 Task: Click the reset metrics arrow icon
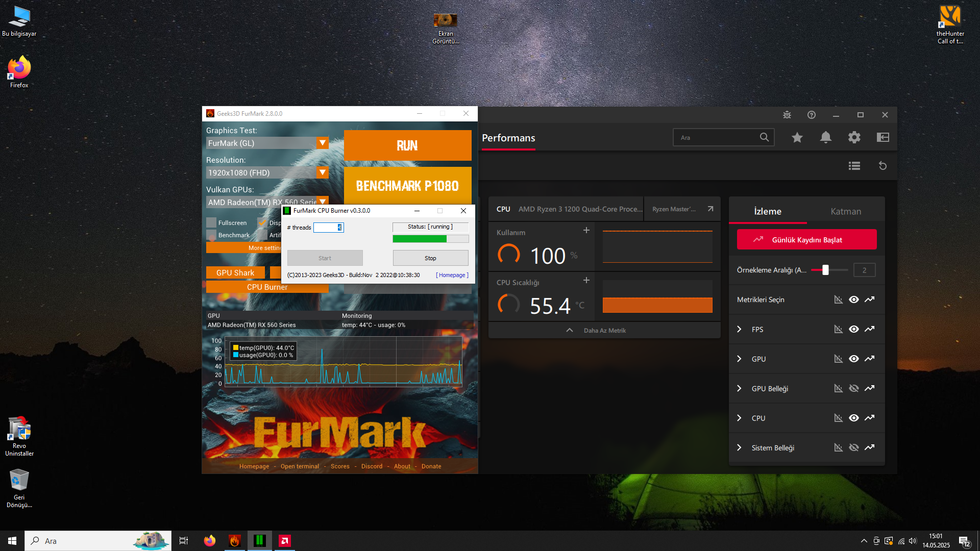883,166
